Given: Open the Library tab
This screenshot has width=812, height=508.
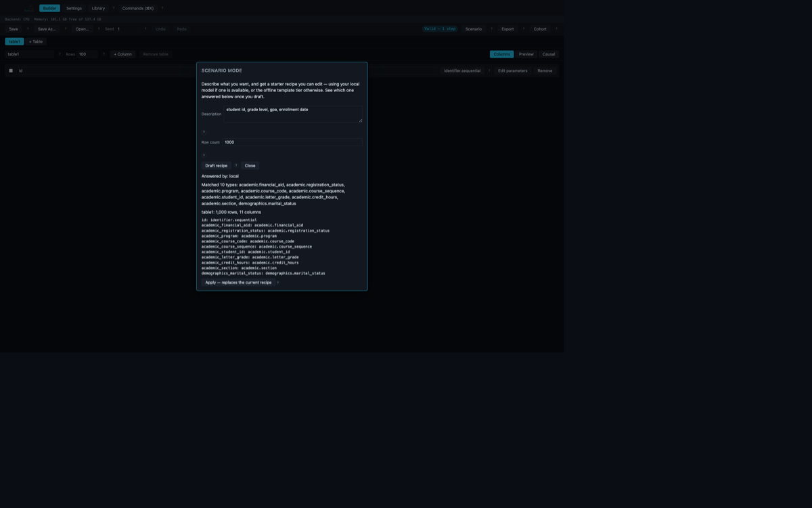Looking at the screenshot, I should point(98,8).
